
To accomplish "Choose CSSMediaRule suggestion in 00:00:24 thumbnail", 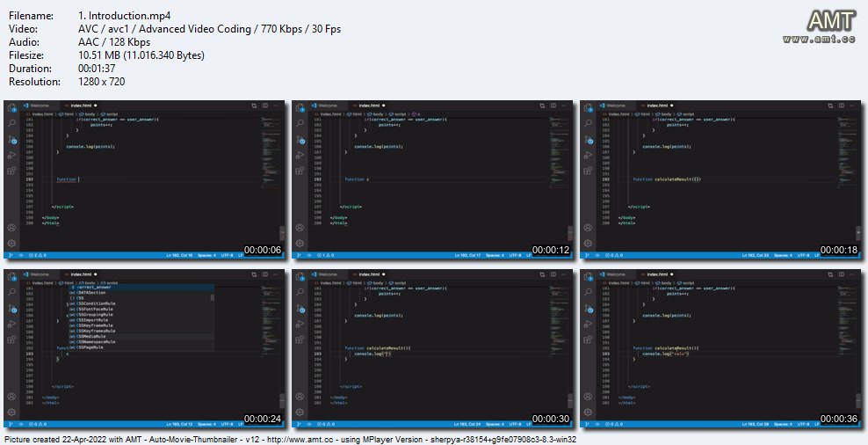I will pyautogui.click(x=141, y=336).
